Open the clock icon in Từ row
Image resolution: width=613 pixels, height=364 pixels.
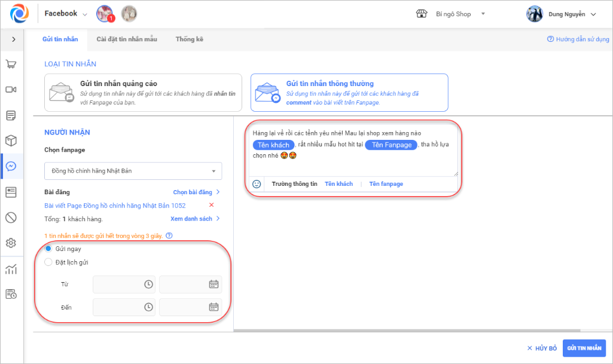click(148, 285)
